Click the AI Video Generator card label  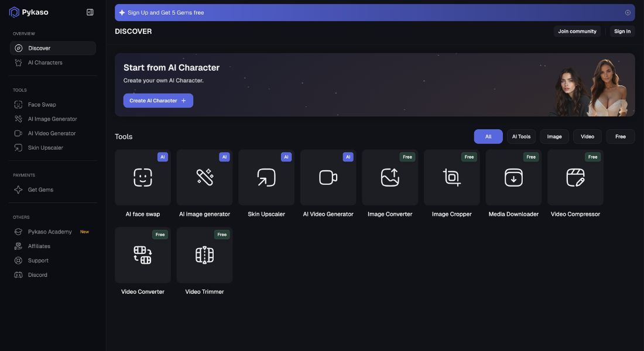pos(328,214)
